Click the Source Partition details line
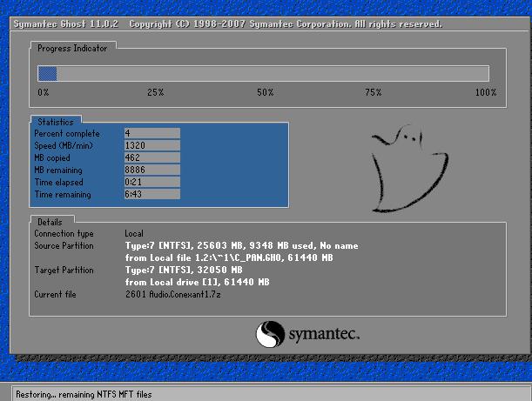The image size is (532, 401). pyautogui.click(x=241, y=246)
